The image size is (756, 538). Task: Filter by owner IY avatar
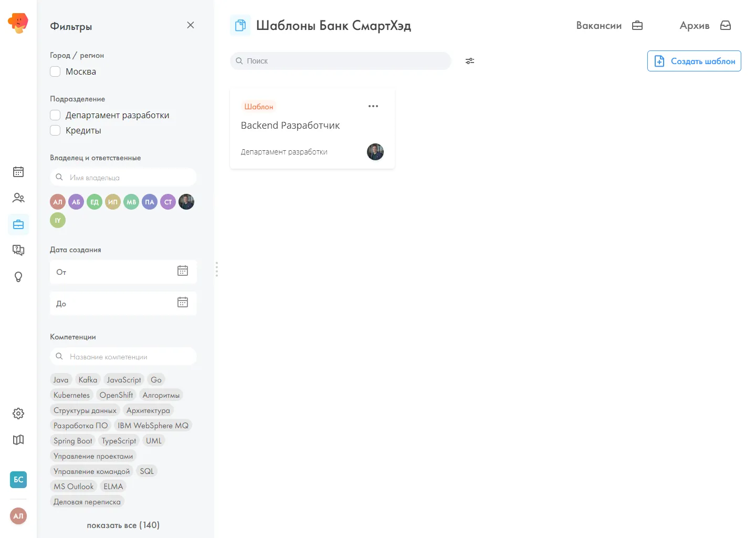(x=58, y=220)
